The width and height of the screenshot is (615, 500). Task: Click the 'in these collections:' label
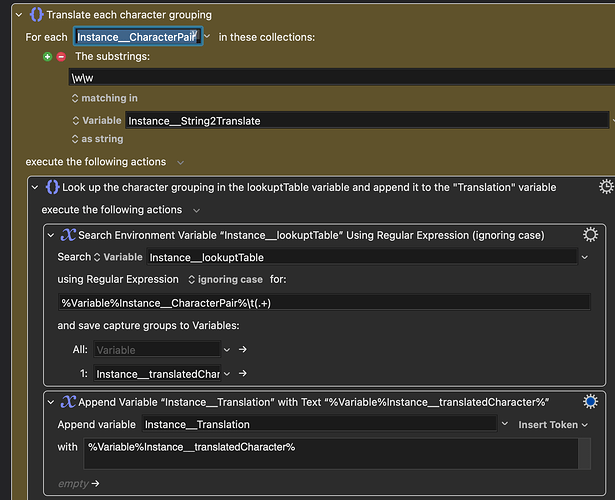pyautogui.click(x=267, y=37)
